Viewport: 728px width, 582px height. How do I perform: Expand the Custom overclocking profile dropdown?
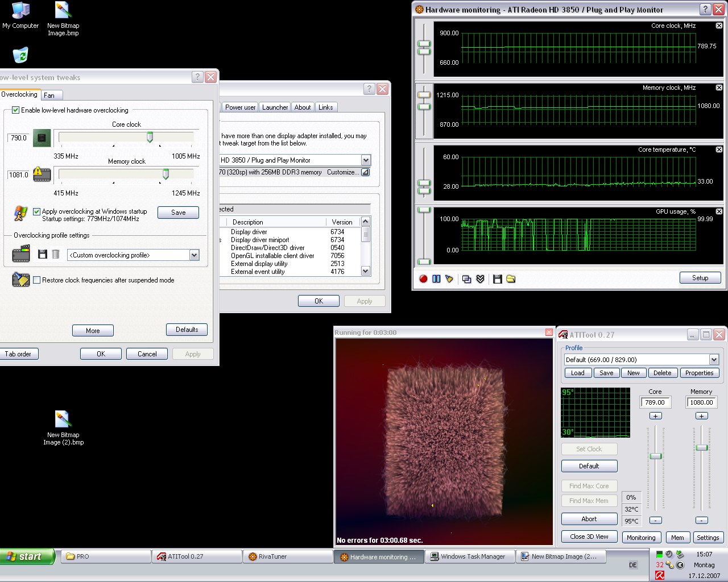[194, 255]
